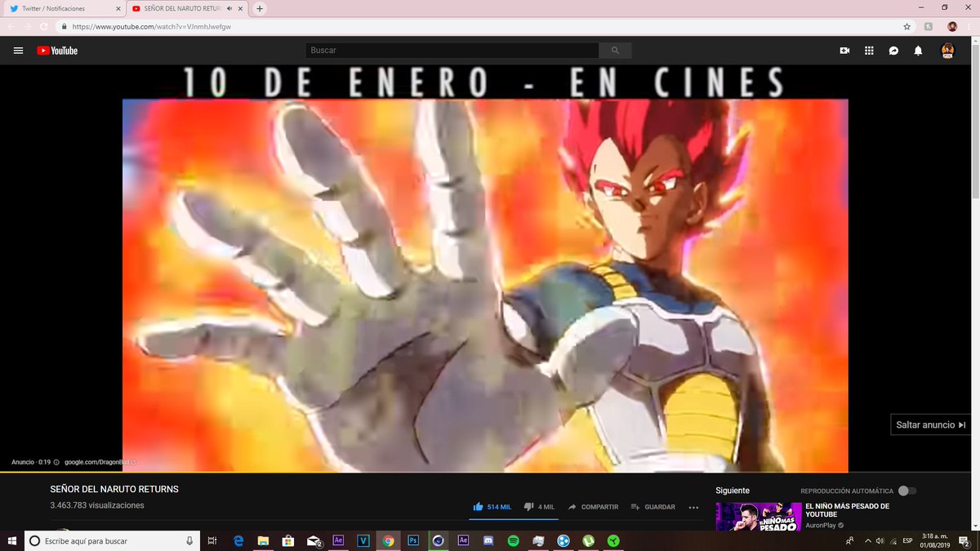Click the COMPARTIR share button
This screenshot has width=980, height=551.
coord(594,507)
